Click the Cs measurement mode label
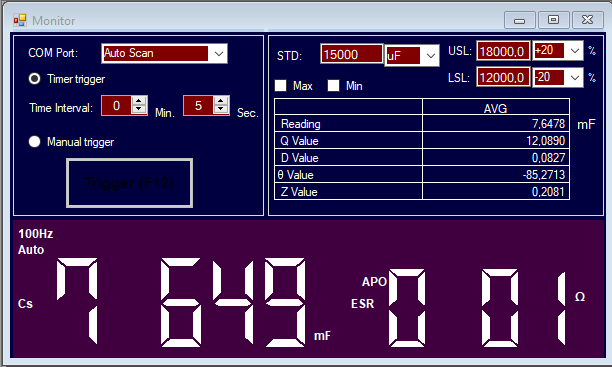612x367 pixels. point(25,304)
